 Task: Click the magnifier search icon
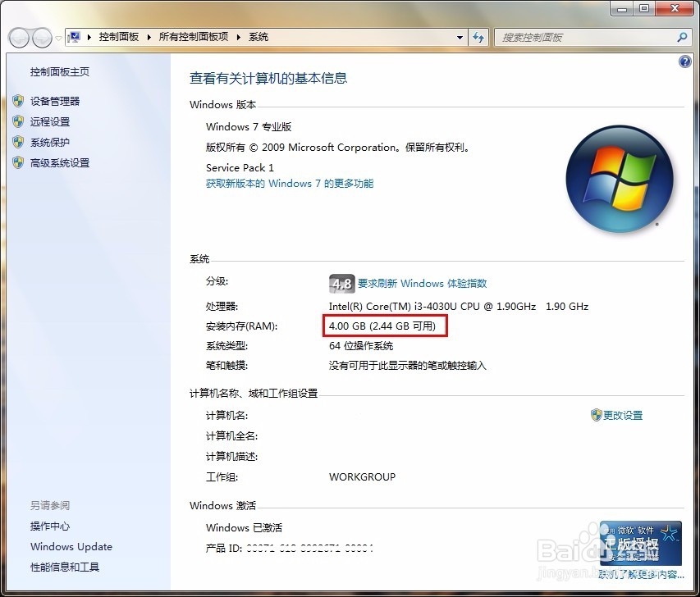point(682,38)
